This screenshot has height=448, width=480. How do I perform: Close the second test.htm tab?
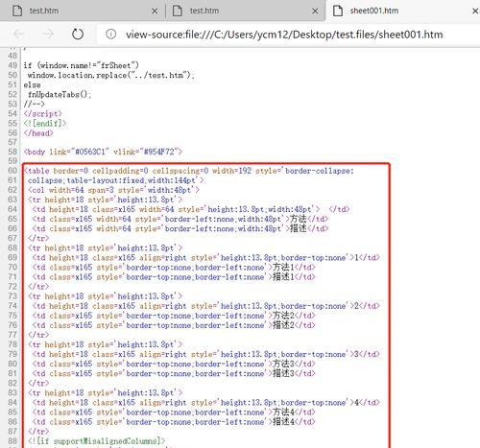(x=315, y=12)
